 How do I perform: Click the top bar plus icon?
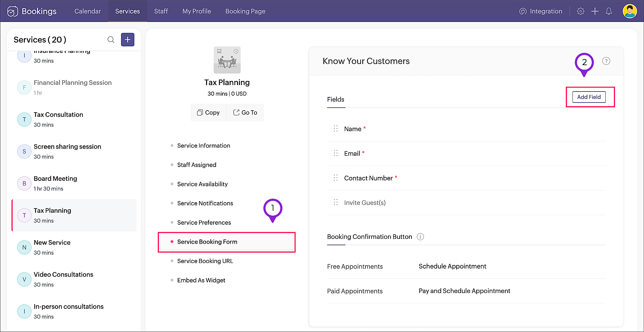595,11
